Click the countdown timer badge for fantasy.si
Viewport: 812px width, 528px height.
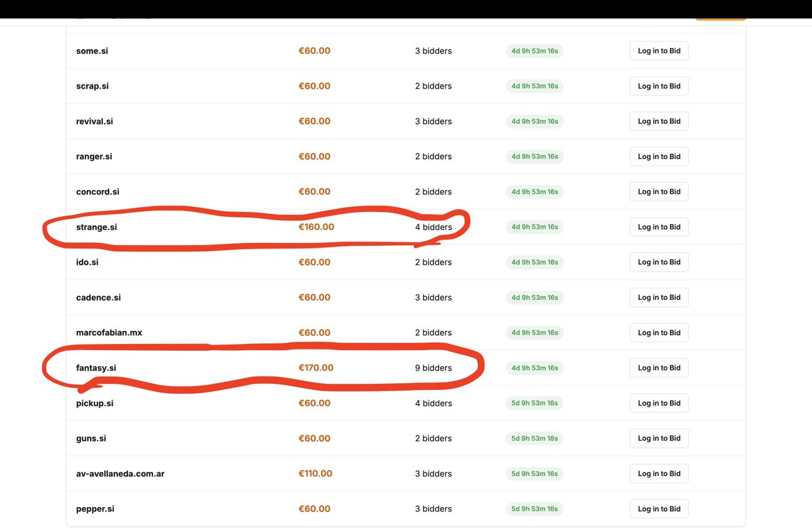click(534, 368)
